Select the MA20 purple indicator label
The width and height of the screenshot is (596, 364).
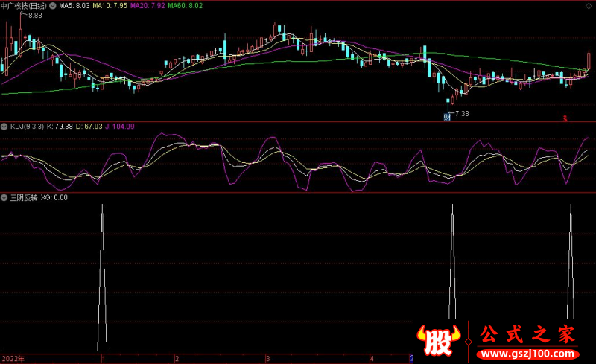[x=148, y=5]
